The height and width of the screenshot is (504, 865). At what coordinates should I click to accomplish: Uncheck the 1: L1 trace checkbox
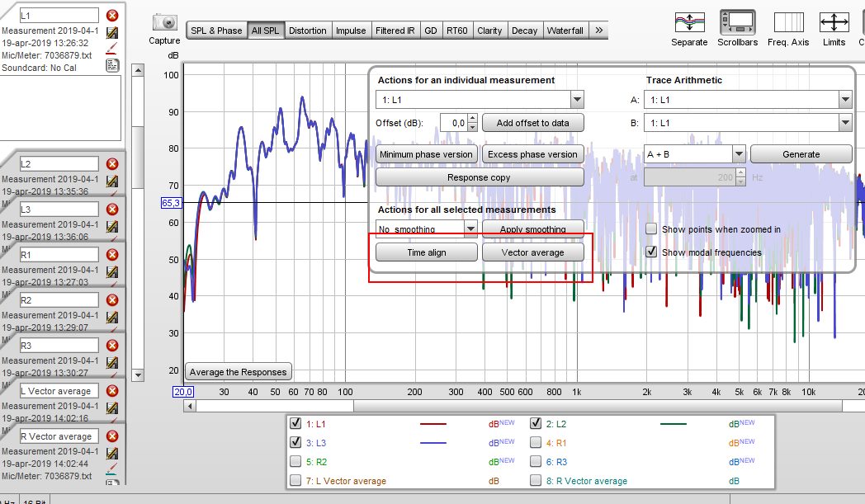tap(295, 423)
